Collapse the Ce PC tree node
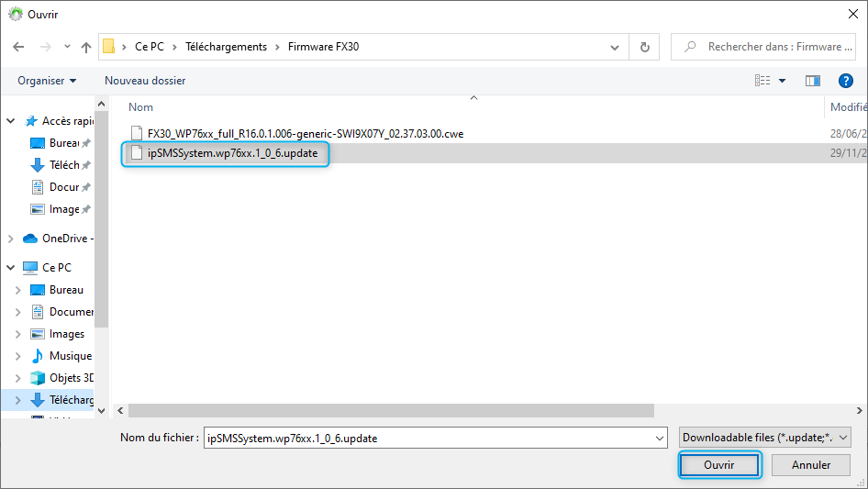This screenshot has width=868, height=489. 10,268
